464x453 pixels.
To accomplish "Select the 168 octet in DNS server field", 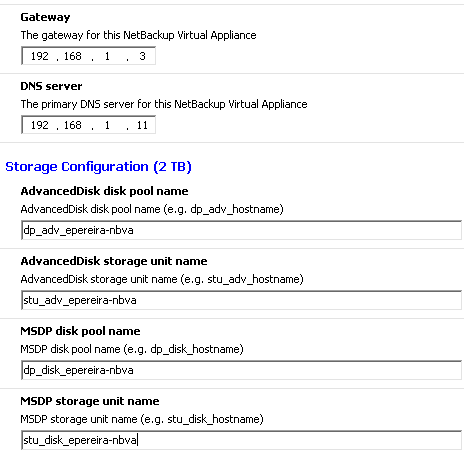I will [x=73, y=125].
